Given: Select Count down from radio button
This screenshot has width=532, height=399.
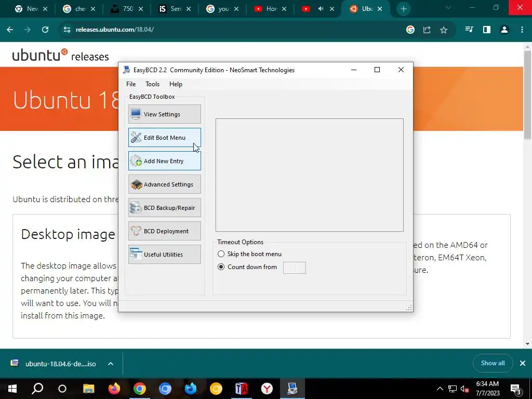Looking at the screenshot, I should pos(221,267).
